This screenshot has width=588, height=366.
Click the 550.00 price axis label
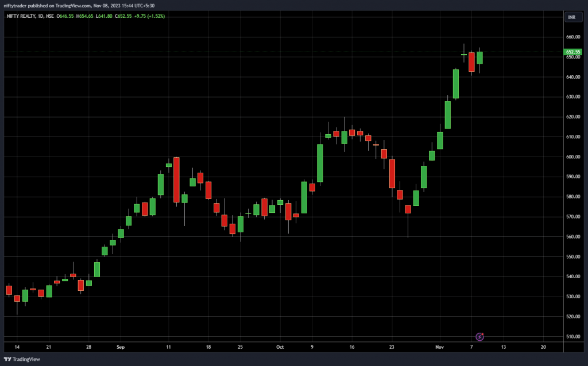click(573, 257)
